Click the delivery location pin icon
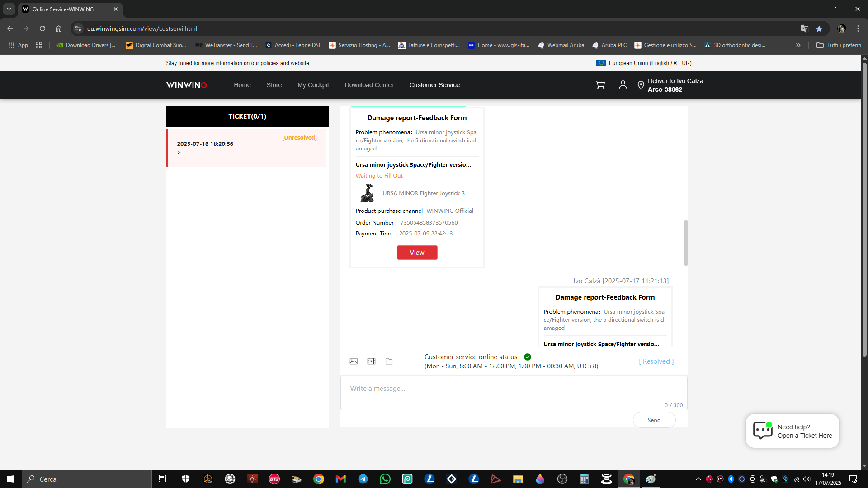The image size is (868, 488). click(x=641, y=85)
